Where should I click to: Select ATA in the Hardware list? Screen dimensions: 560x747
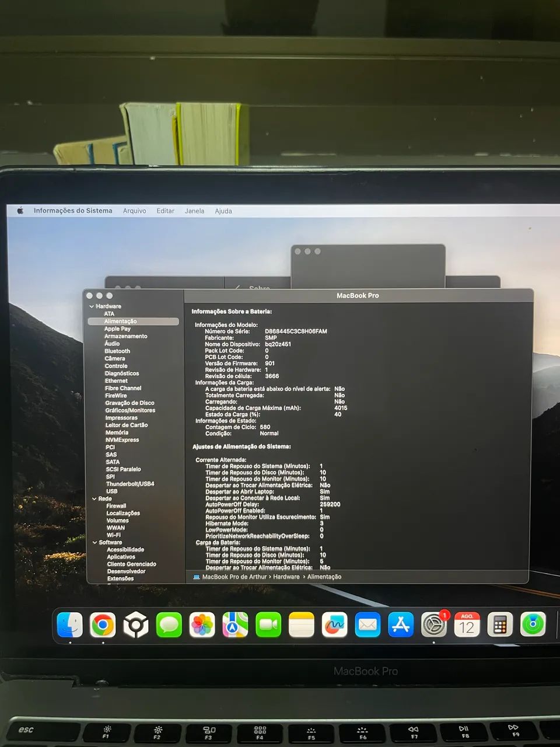click(x=109, y=314)
